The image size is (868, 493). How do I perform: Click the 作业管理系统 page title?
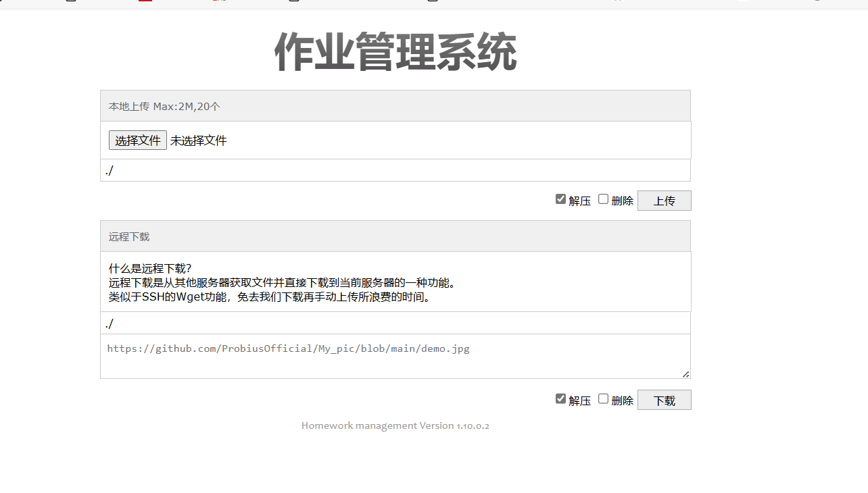point(395,52)
